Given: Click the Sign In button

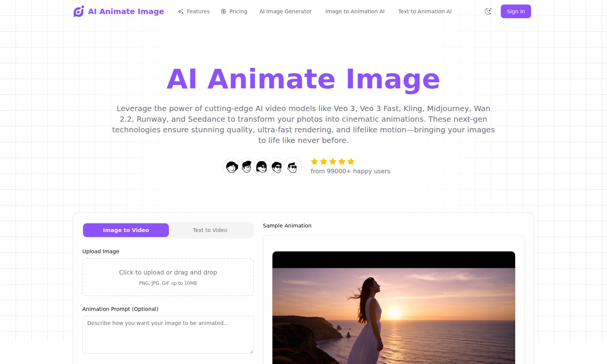Looking at the screenshot, I should click(x=516, y=11).
